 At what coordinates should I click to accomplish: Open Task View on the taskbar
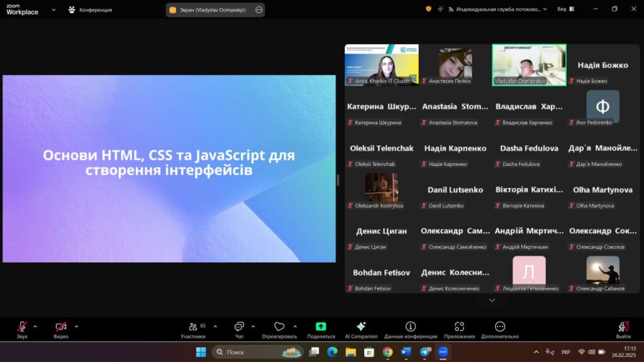click(x=314, y=352)
